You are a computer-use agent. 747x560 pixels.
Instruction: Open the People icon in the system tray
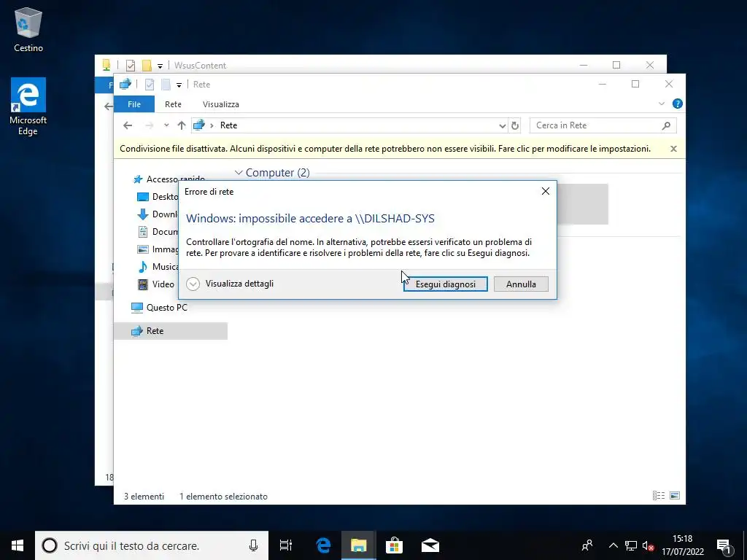[587, 545]
